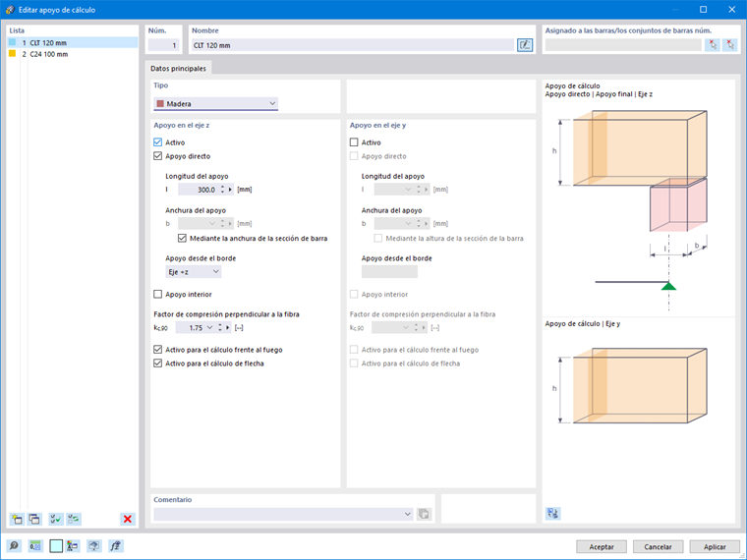Viewport: 747px width, 560px height.
Task: Toggle Mediante la anchura de la sección de barra
Action: [x=182, y=238]
